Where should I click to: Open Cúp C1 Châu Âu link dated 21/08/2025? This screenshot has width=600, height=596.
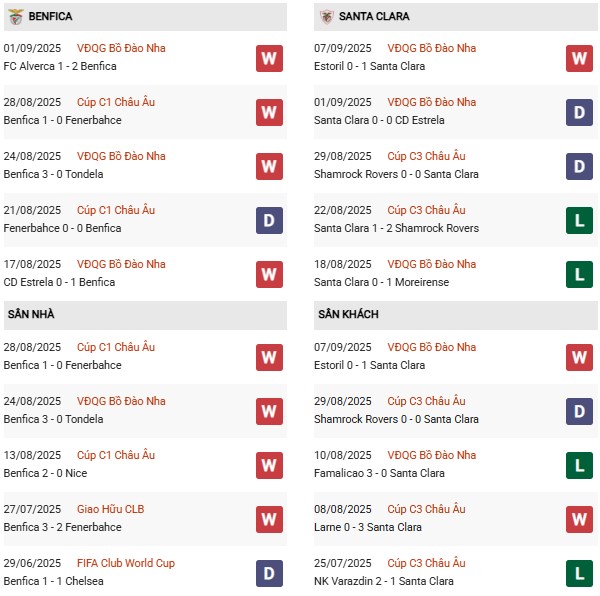point(116,210)
